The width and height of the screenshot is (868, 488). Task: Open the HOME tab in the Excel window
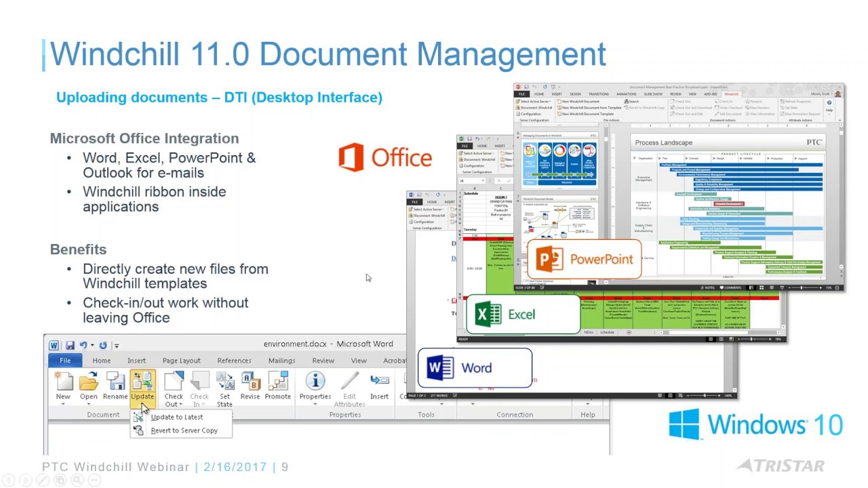pyautogui.click(x=482, y=146)
